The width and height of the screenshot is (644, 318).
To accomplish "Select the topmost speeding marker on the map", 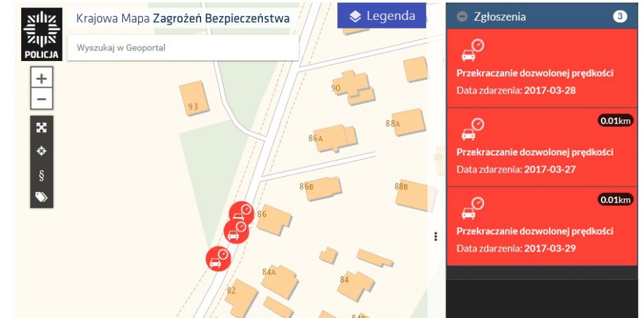I will (242, 213).
